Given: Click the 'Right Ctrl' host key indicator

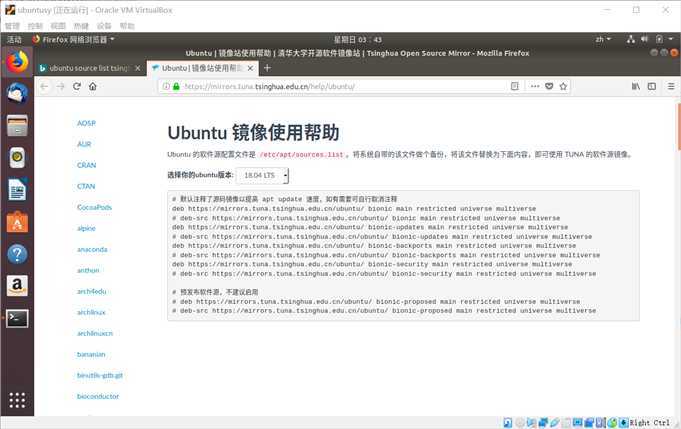Looking at the screenshot, I should pyautogui.click(x=649, y=422).
